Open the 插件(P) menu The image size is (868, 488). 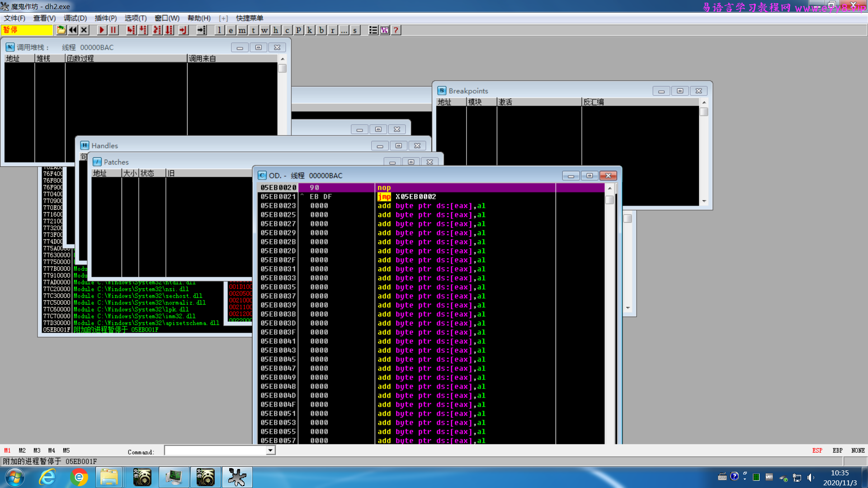coord(106,18)
